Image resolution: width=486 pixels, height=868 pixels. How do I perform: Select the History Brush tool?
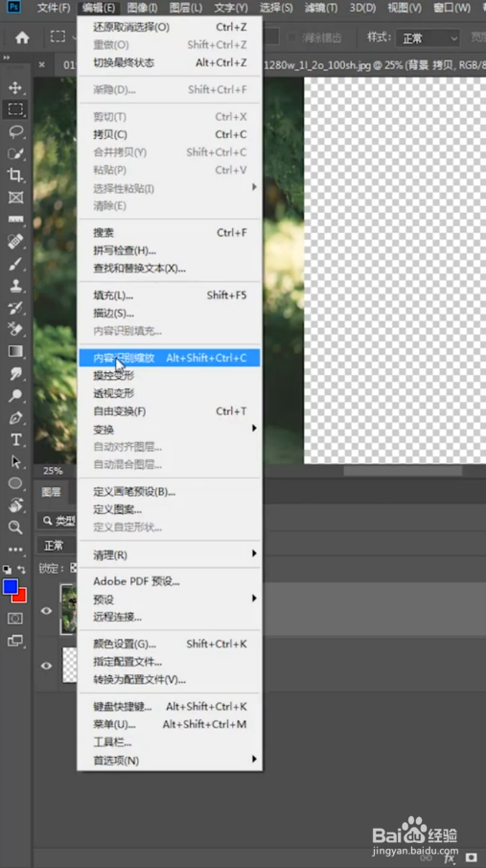[15, 308]
